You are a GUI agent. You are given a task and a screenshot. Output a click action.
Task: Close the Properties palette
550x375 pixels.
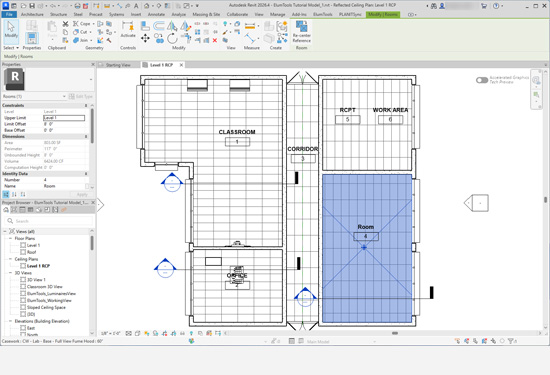[x=93, y=65]
